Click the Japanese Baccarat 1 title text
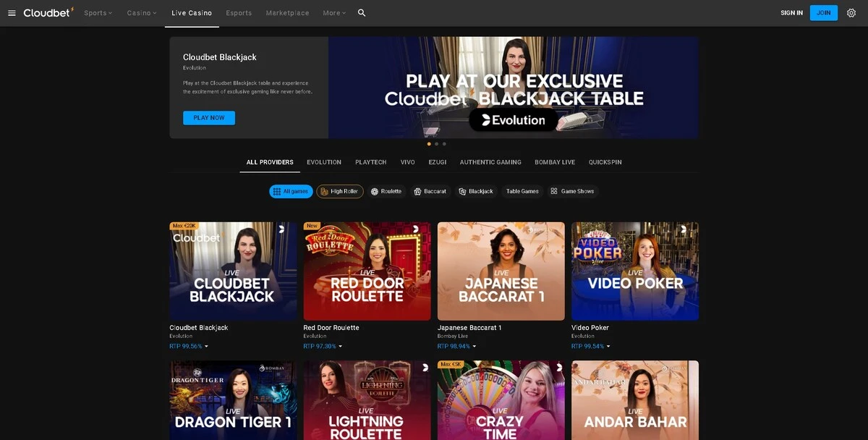The width and height of the screenshot is (868, 440). coord(469,328)
